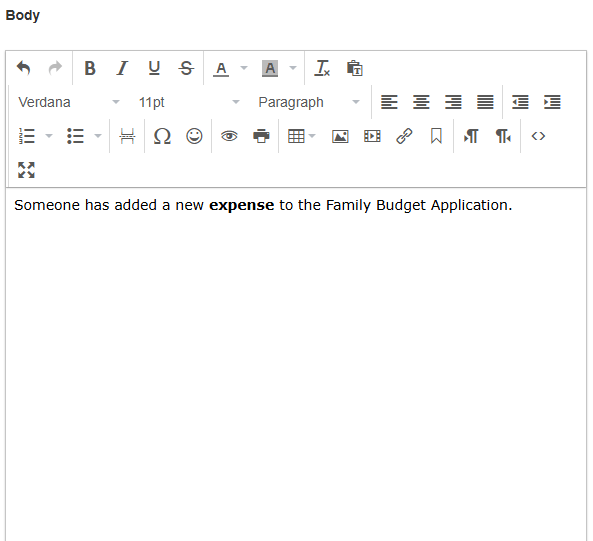Insert a special character with Omega icon

pyautogui.click(x=162, y=136)
